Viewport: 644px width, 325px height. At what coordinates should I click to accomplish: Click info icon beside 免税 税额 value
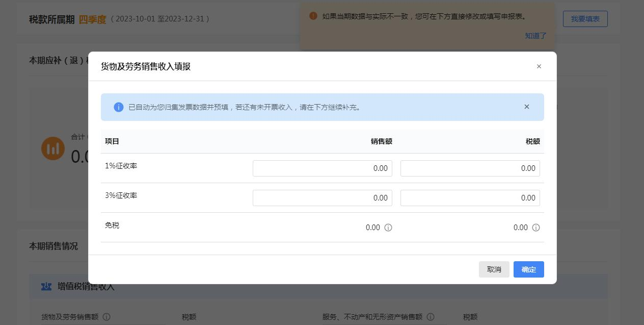[536, 228]
